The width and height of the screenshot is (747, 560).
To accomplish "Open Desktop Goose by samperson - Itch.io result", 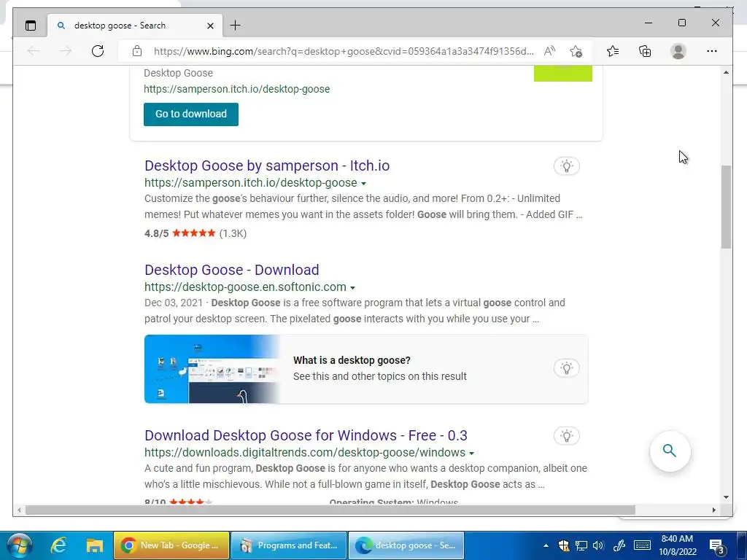I will coord(267,166).
